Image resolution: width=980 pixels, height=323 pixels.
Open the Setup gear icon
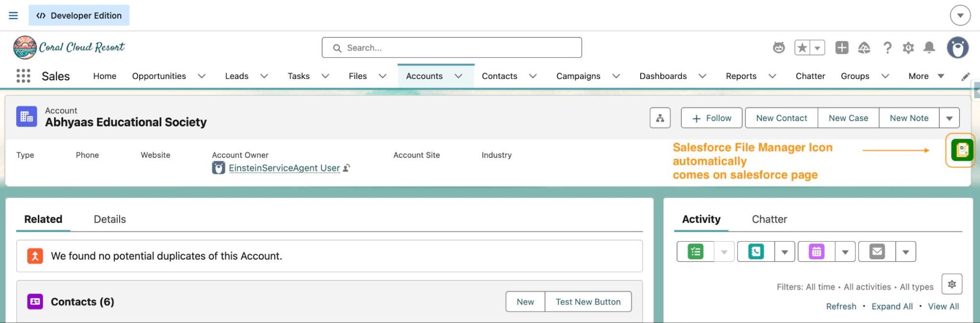tap(908, 48)
